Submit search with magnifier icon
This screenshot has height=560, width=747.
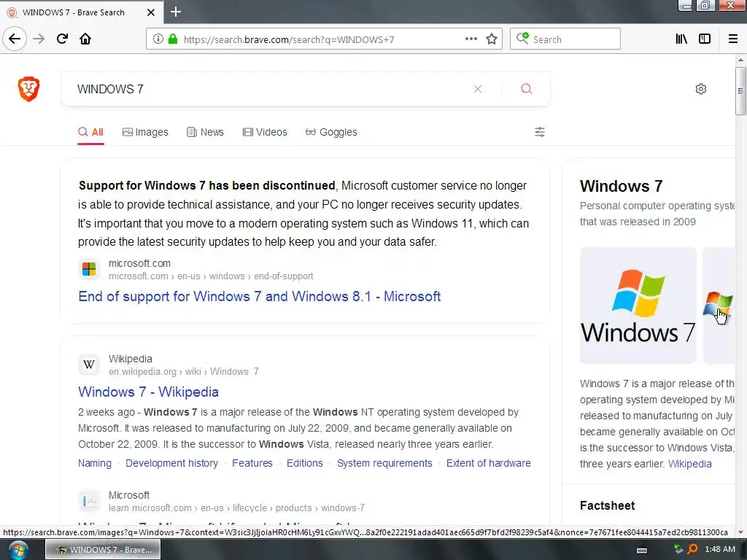click(x=526, y=89)
